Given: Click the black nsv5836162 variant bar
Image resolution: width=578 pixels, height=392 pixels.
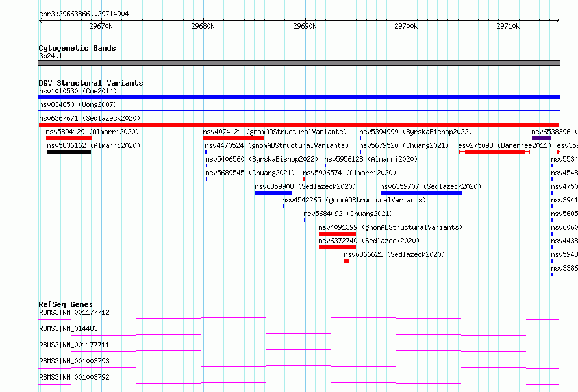Looking at the screenshot, I should click(x=69, y=152).
